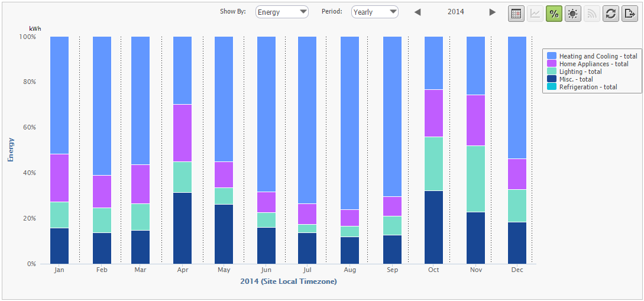Viewport: 644px width, 301px height.
Task: Open the Period Yearly dropdown
Action: [375, 12]
